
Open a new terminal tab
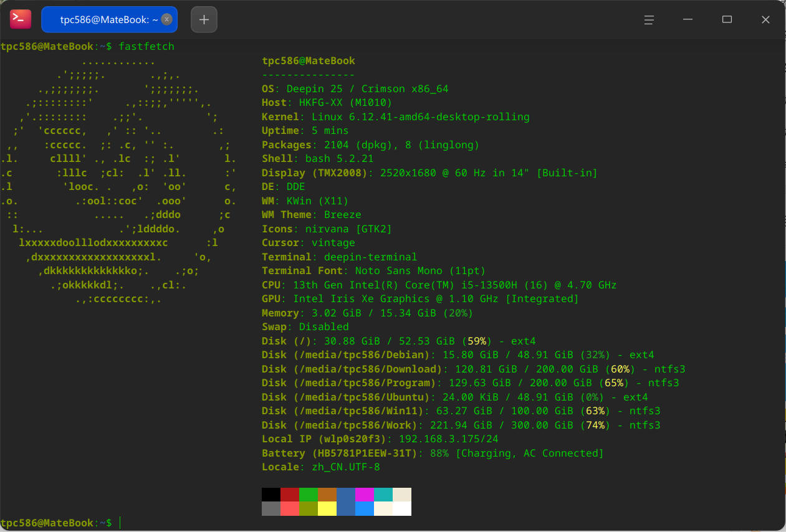click(204, 19)
